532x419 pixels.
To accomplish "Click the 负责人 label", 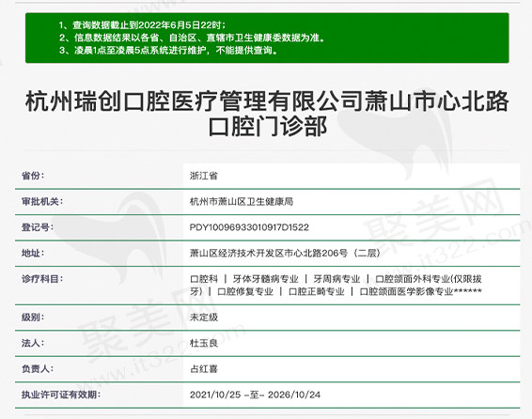I will pyautogui.click(x=38, y=369).
